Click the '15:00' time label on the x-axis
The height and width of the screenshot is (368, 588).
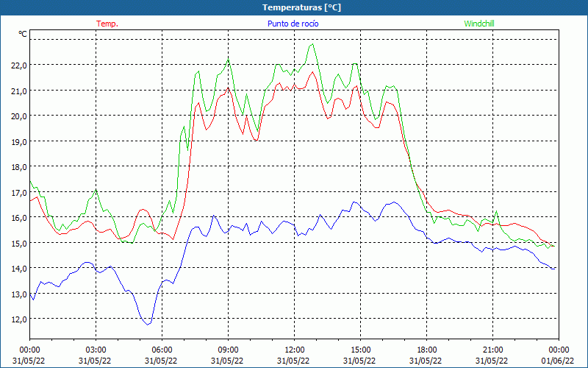(x=360, y=350)
